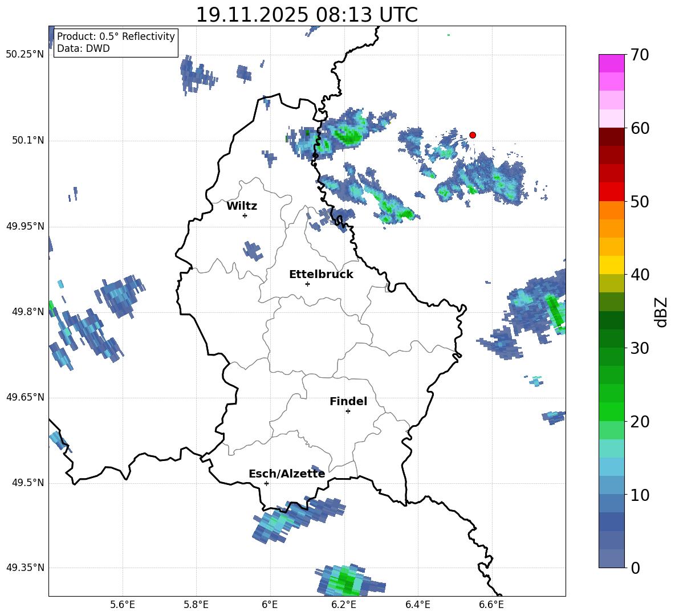
Task: Click the 50.1°N latitude label
Action: pos(29,140)
